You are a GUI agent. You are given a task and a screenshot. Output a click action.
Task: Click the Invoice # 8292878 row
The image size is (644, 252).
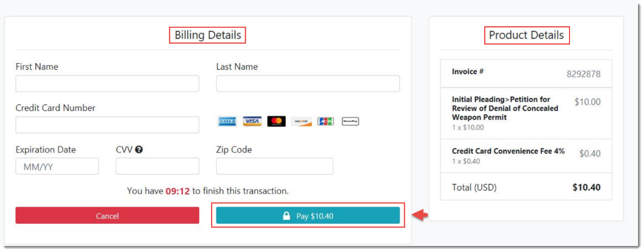tap(526, 73)
